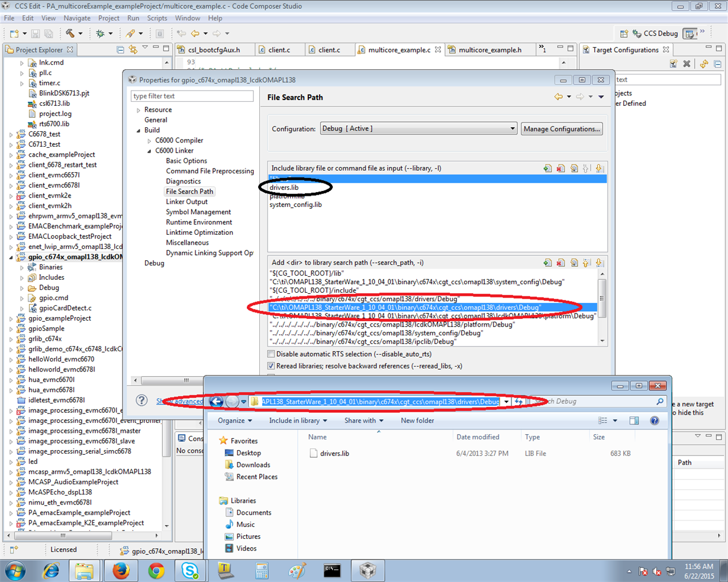Screen dimensions: 728x582
Task: Open the File menu
Action: click(x=9, y=18)
